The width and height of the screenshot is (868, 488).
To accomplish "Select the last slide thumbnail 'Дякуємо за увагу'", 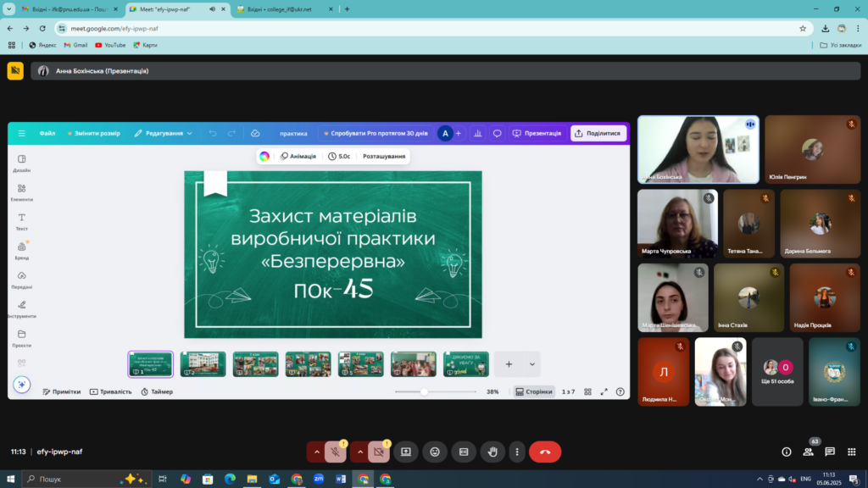I will point(465,363).
